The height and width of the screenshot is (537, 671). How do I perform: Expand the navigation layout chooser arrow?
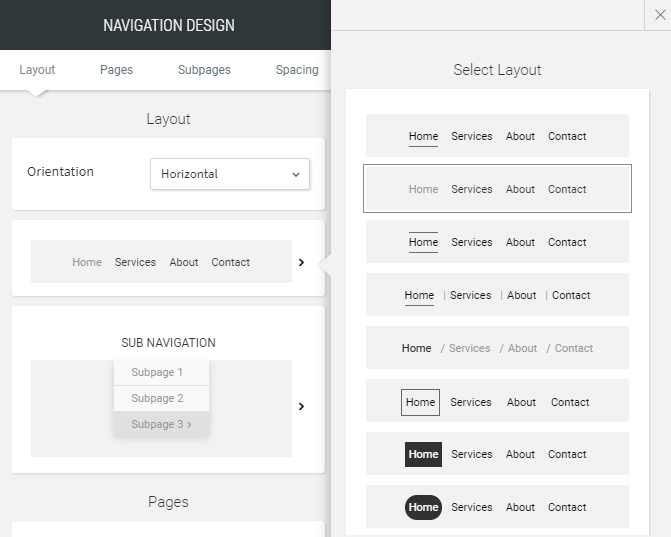click(301, 262)
